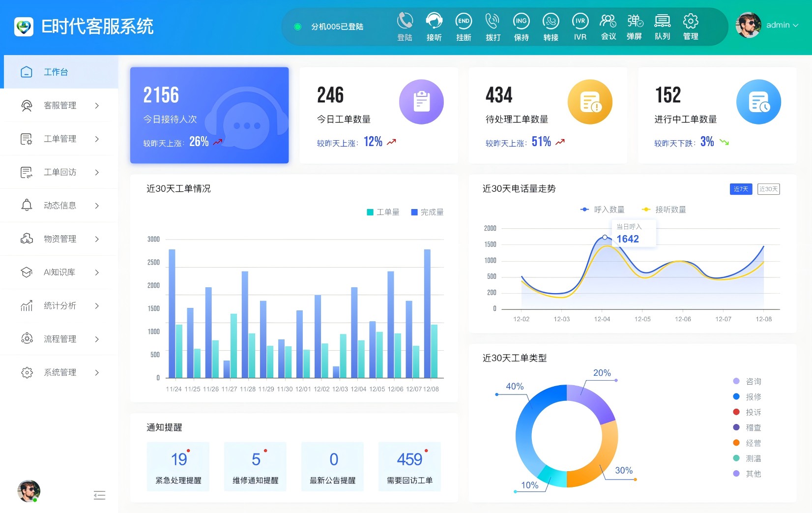Click the 测温 teal legend dot

[736, 458]
